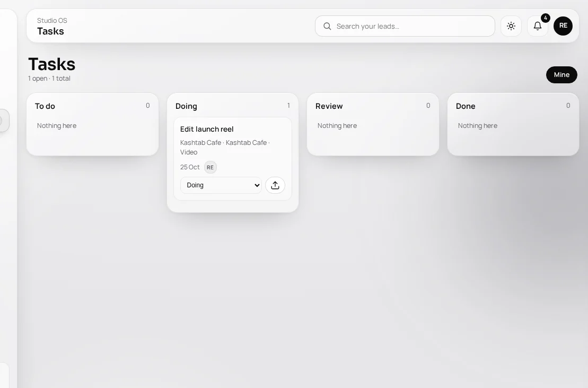Open the notifications bell
Image resolution: width=588 pixels, height=388 pixels.
click(538, 26)
